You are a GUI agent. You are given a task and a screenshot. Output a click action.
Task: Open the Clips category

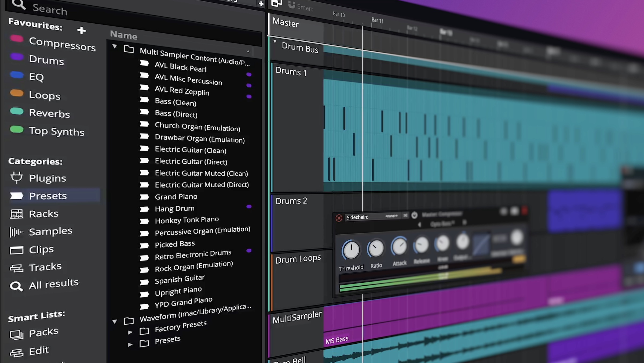pyautogui.click(x=41, y=250)
